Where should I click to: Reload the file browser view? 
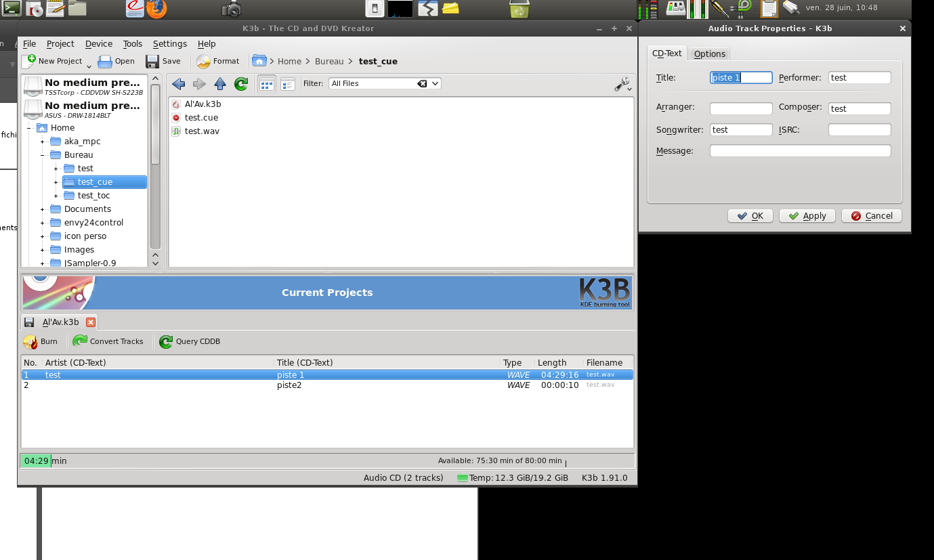coord(241,84)
